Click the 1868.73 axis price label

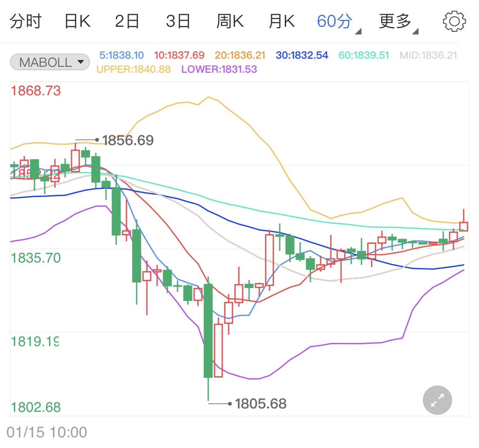[36, 91]
